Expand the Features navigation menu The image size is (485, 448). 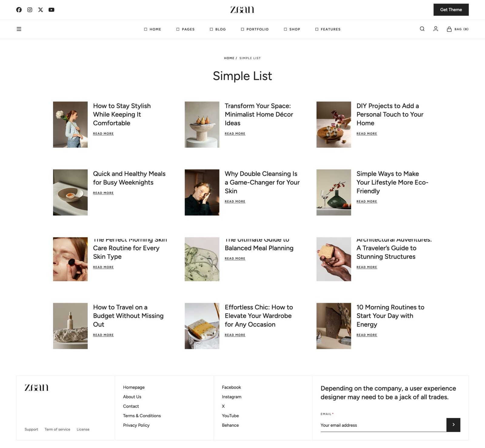click(328, 29)
